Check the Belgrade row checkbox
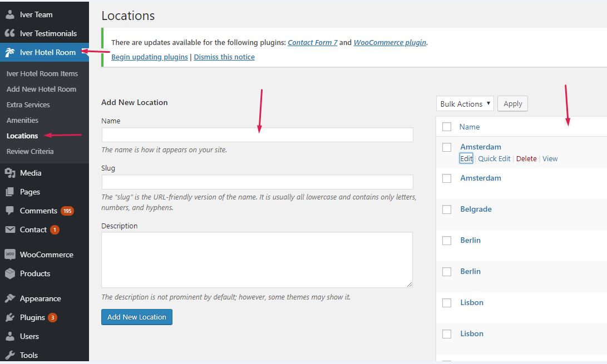Viewport: 607px width, 364px height. coord(447,210)
